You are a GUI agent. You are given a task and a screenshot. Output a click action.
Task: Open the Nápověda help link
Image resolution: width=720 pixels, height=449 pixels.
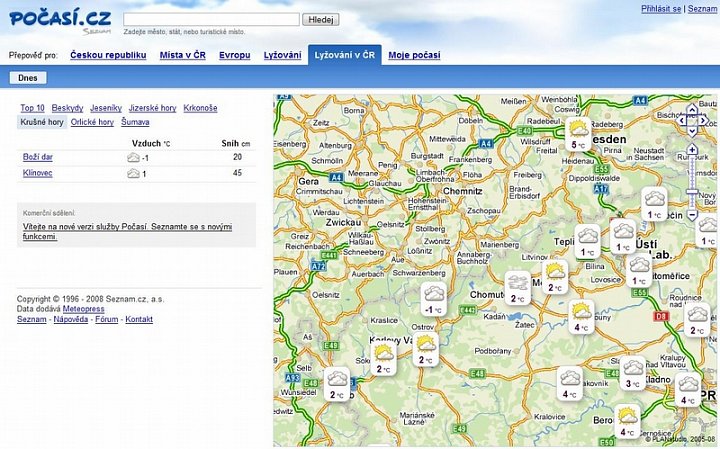point(71,320)
